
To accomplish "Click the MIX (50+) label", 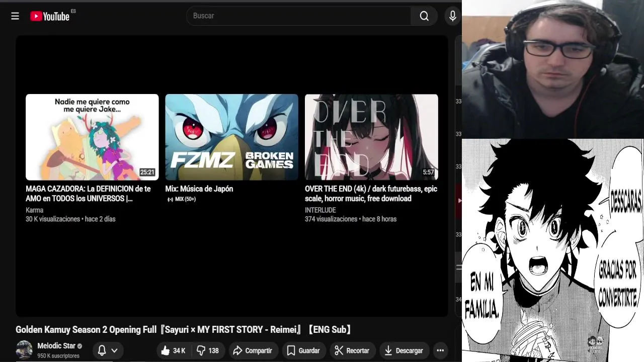I will [x=182, y=199].
